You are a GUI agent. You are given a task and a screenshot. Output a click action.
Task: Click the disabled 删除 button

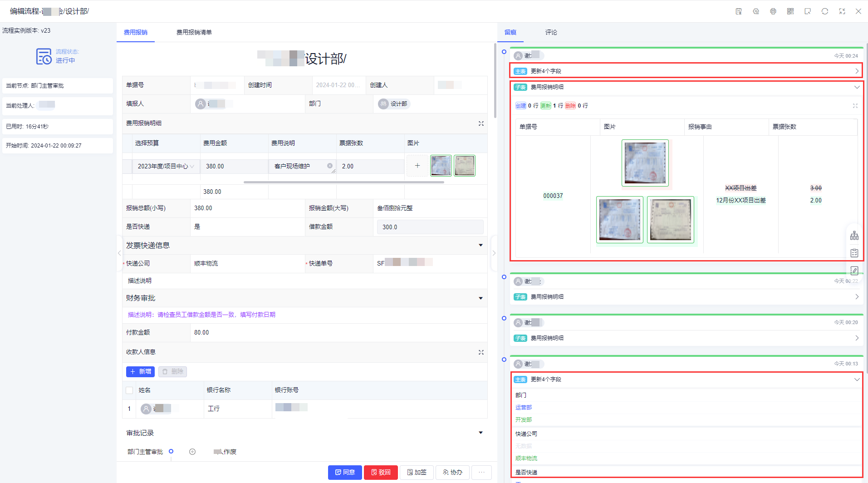(172, 372)
